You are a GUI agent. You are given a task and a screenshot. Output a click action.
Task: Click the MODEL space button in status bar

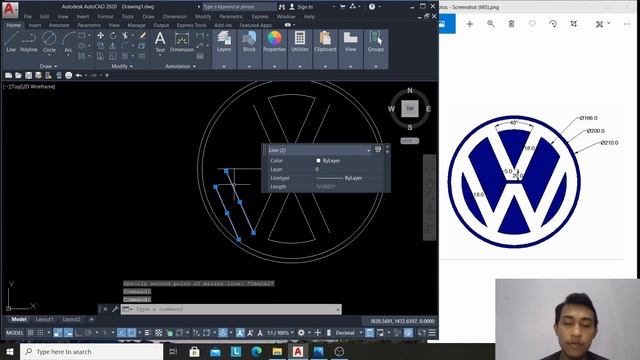point(14,333)
